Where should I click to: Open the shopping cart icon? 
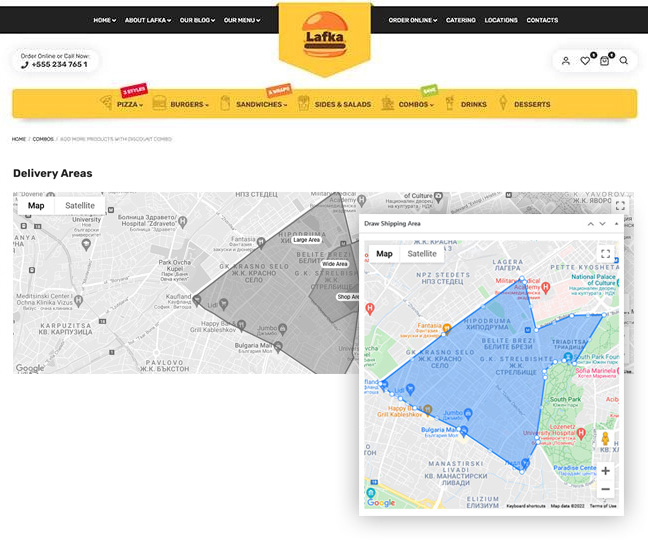tap(605, 61)
